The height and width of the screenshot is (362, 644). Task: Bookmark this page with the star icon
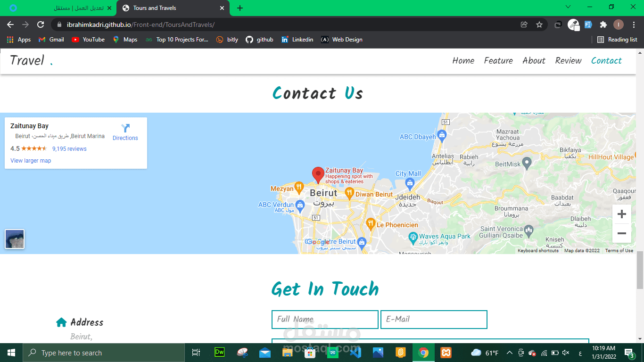[539, 25]
